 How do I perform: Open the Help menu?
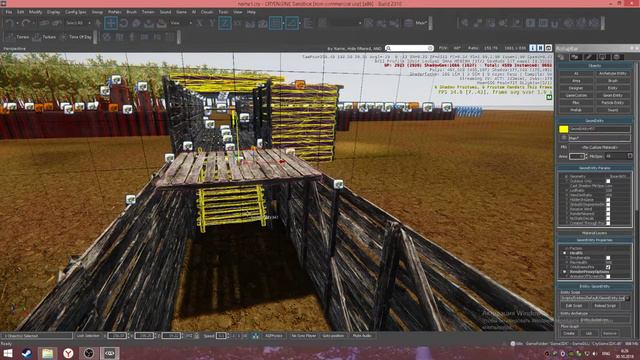click(x=251, y=12)
